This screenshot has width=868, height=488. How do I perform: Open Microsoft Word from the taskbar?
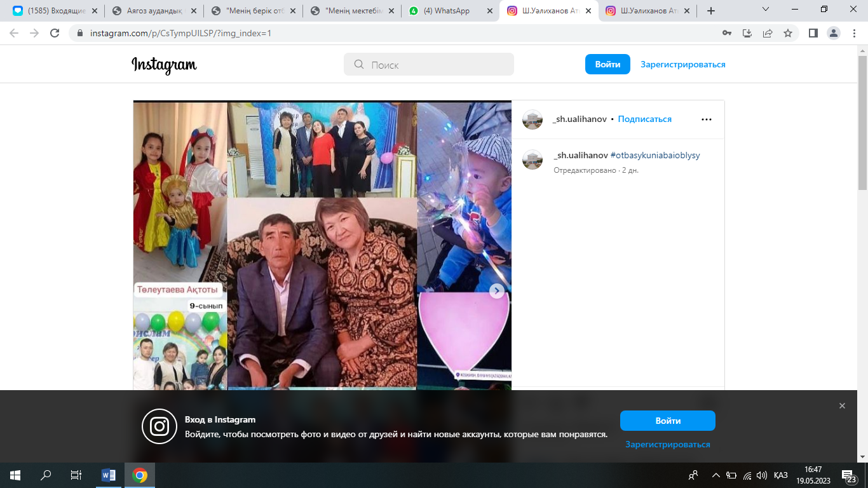tap(109, 475)
